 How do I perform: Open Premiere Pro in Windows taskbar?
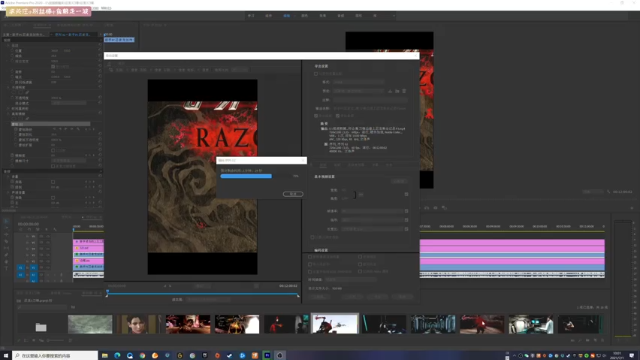[267, 356]
